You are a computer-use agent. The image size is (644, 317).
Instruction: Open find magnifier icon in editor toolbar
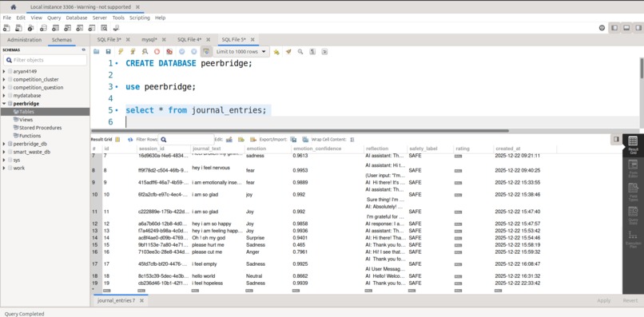[x=300, y=52]
